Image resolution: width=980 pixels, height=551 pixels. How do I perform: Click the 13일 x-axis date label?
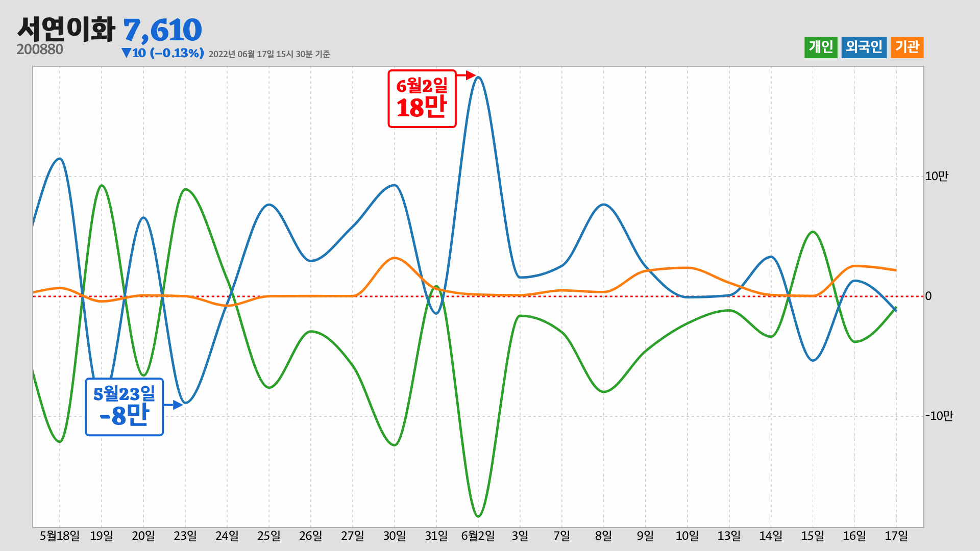coord(729,536)
